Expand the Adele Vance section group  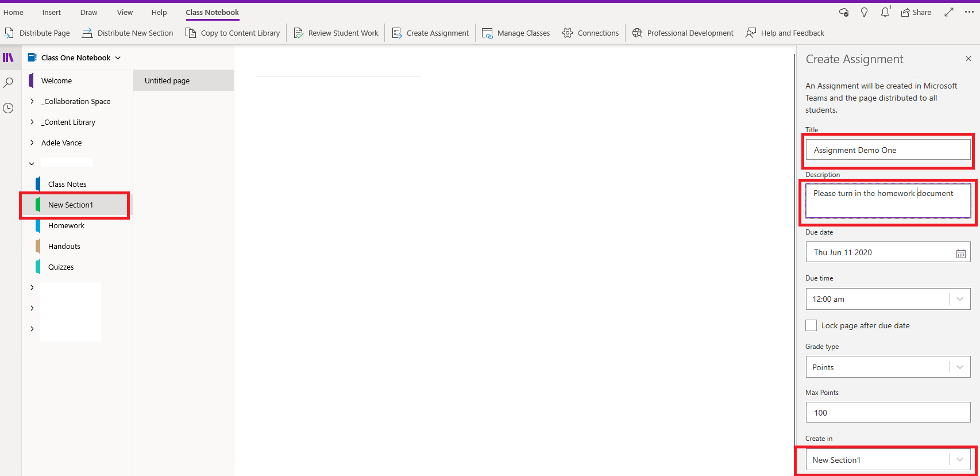click(32, 143)
